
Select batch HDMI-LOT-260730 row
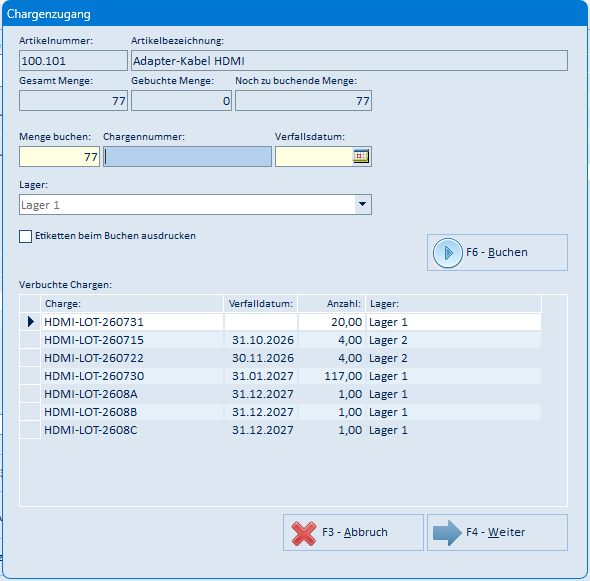281,376
